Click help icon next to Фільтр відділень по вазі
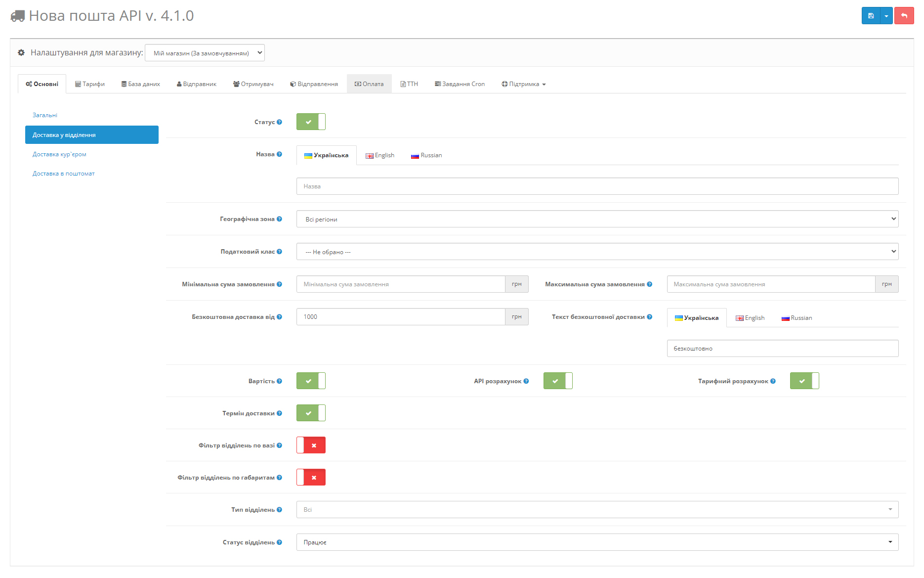Screen dimensions: 924x578 click(279, 445)
